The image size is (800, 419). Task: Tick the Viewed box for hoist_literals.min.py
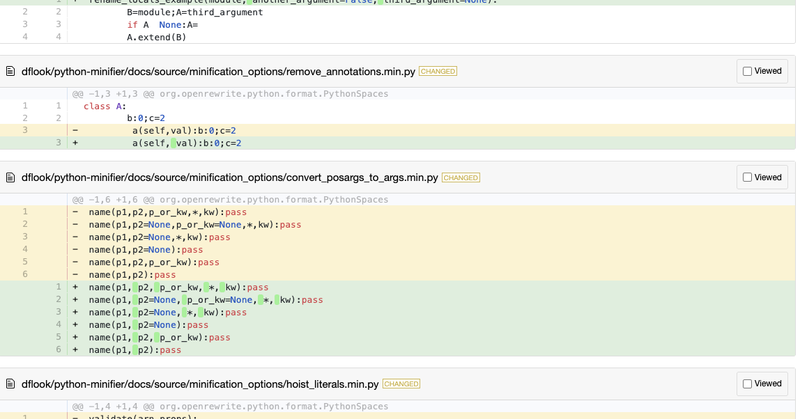[747, 384]
